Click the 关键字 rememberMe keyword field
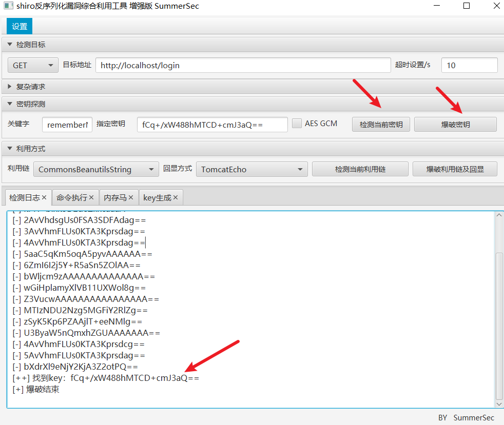This screenshot has height=425, width=504. click(67, 125)
